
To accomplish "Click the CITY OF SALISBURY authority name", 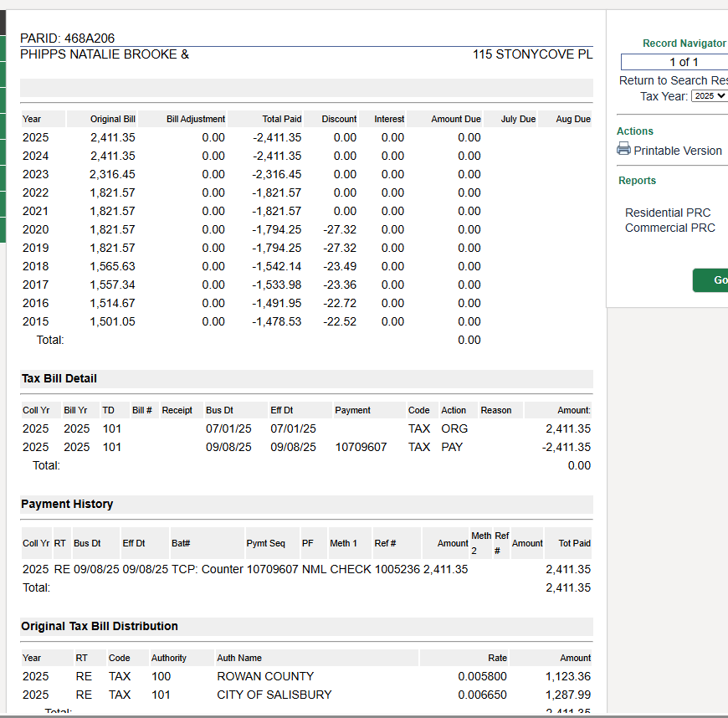I will coord(274,695).
